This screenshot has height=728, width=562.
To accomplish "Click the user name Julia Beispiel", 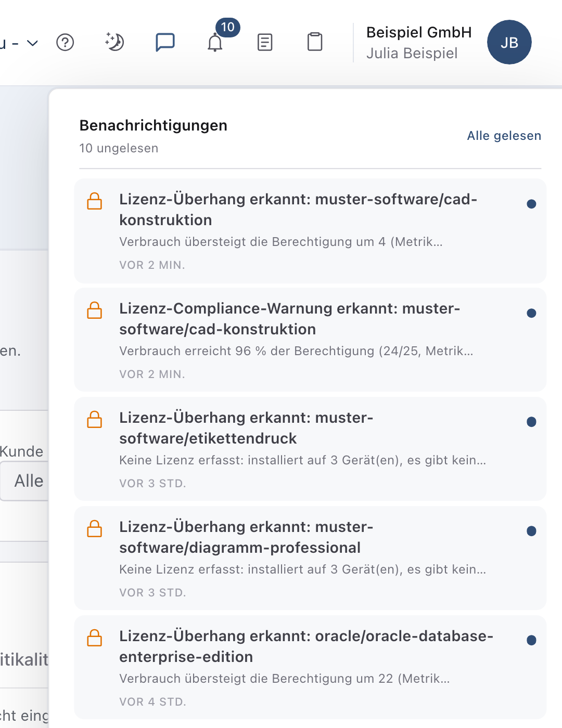I will [412, 53].
